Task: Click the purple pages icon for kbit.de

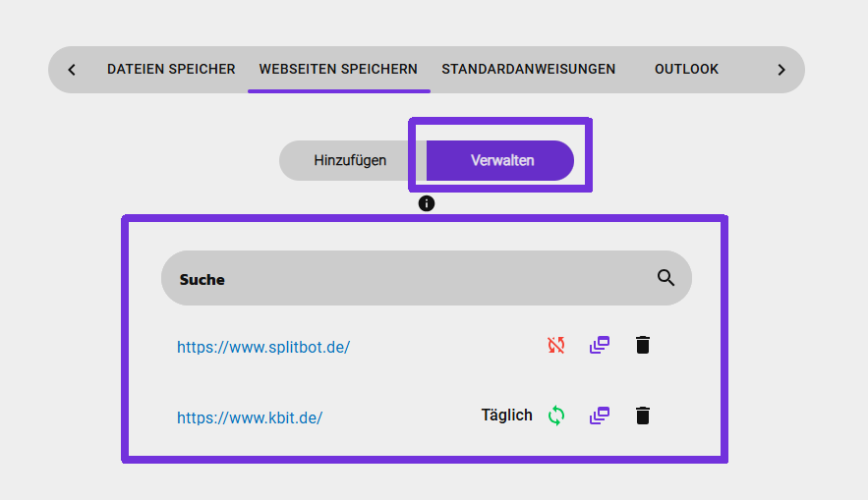Action: pyautogui.click(x=600, y=416)
